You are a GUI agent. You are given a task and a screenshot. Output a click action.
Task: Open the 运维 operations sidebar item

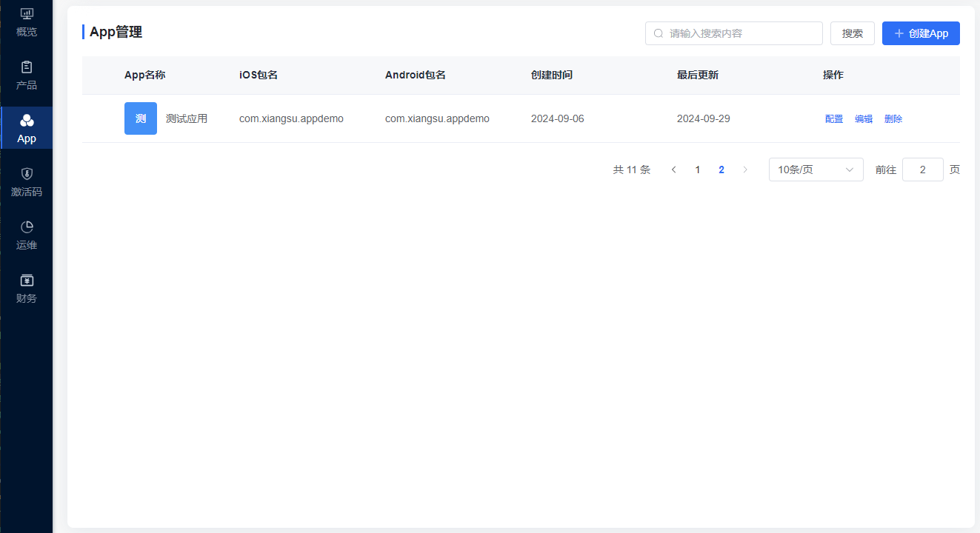tap(26, 235)
